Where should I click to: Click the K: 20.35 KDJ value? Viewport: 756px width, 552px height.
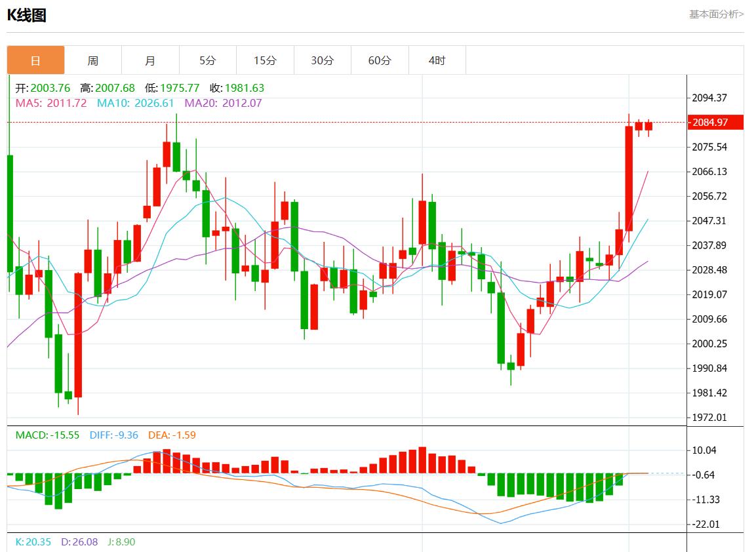[33, 542]
